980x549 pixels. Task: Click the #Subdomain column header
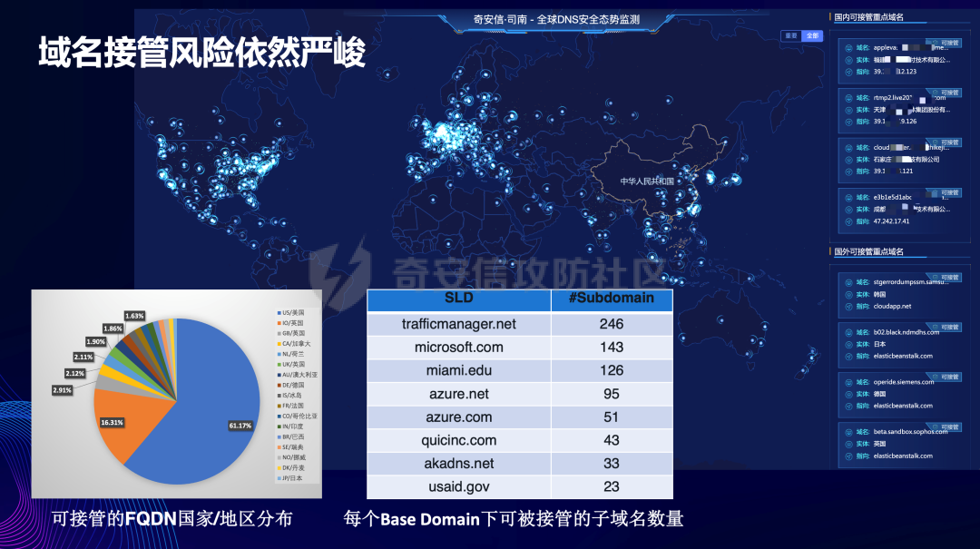pos(612,299)
